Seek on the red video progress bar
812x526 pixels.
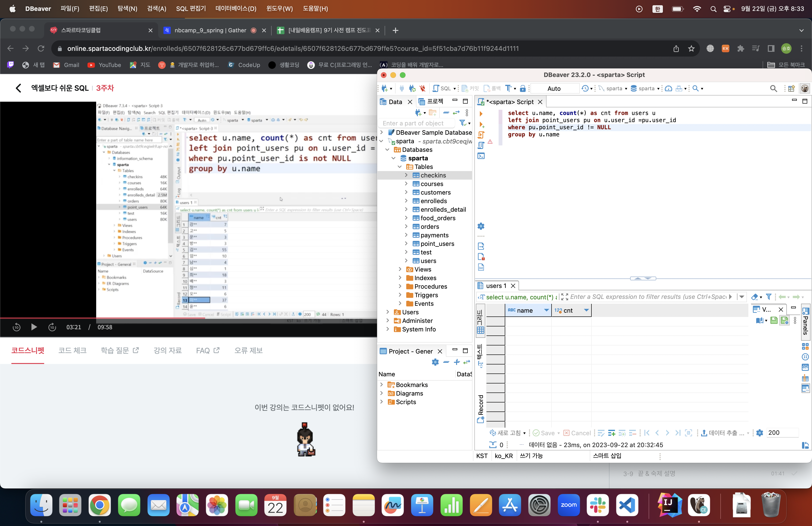(188, 318)
